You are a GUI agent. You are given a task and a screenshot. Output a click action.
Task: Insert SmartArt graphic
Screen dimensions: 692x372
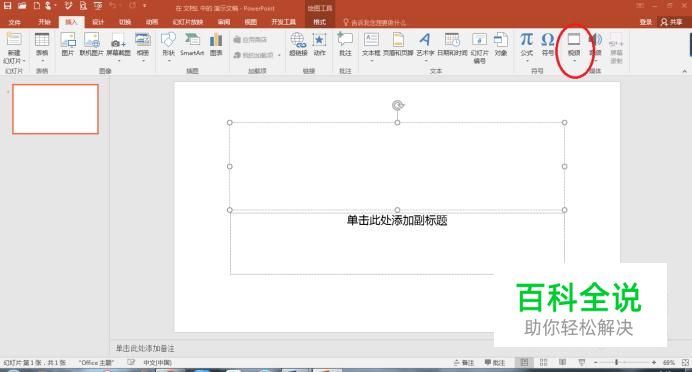192,44
